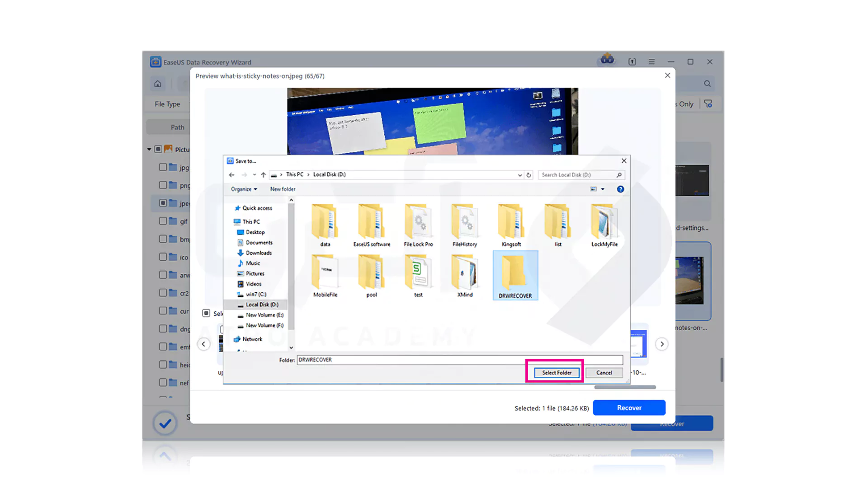Screen dimensions: 868x488
Task: Select the pool folder
Action: click(x=372, y=276)
